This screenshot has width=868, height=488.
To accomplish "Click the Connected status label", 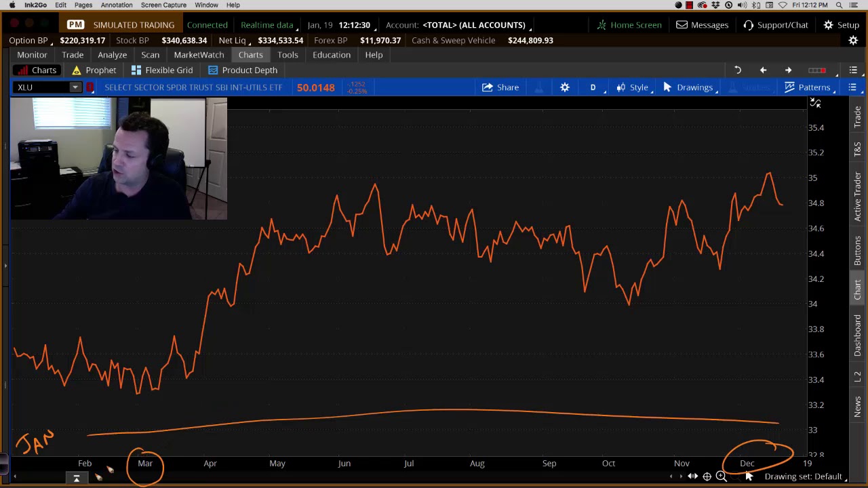I will point(208,25).
